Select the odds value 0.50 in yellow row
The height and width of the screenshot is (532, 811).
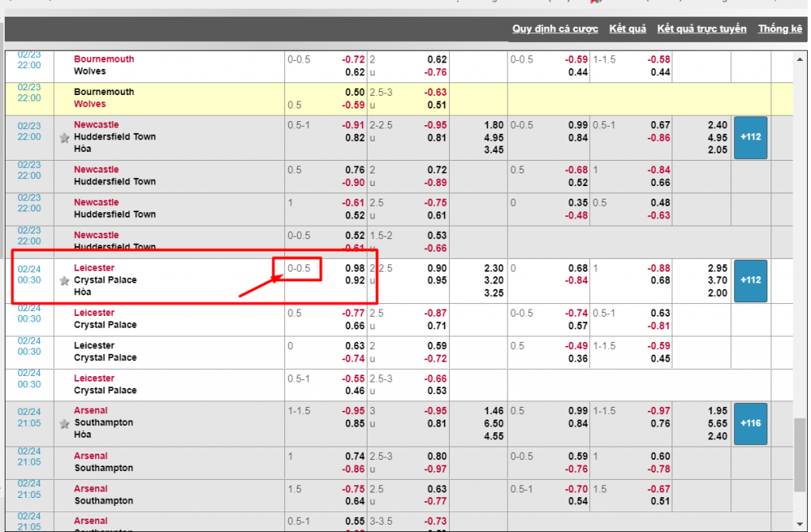tap(355, 93)
